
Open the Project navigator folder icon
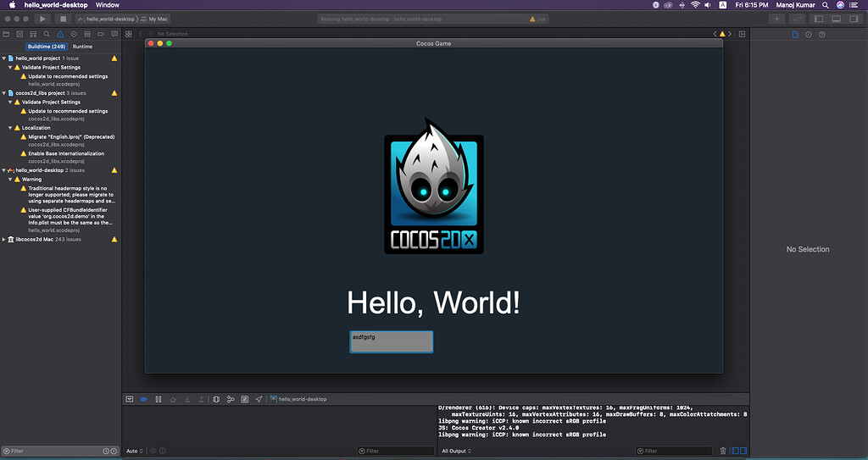click(6, 34)
